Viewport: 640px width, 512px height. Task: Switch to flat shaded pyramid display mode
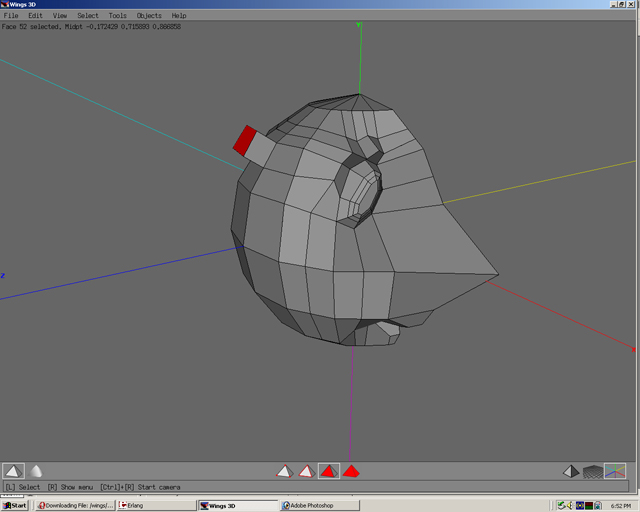pos(13,471)
